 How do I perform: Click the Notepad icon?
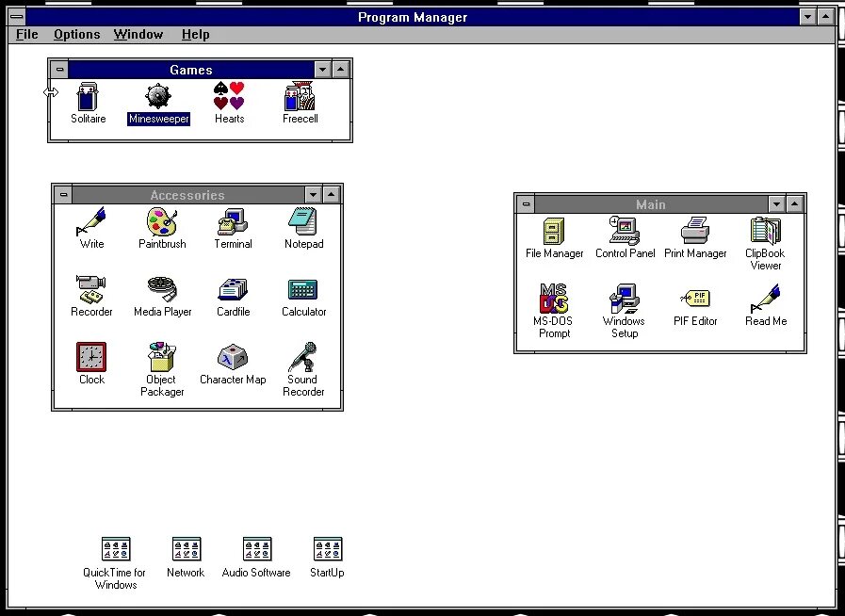(303, 221)
